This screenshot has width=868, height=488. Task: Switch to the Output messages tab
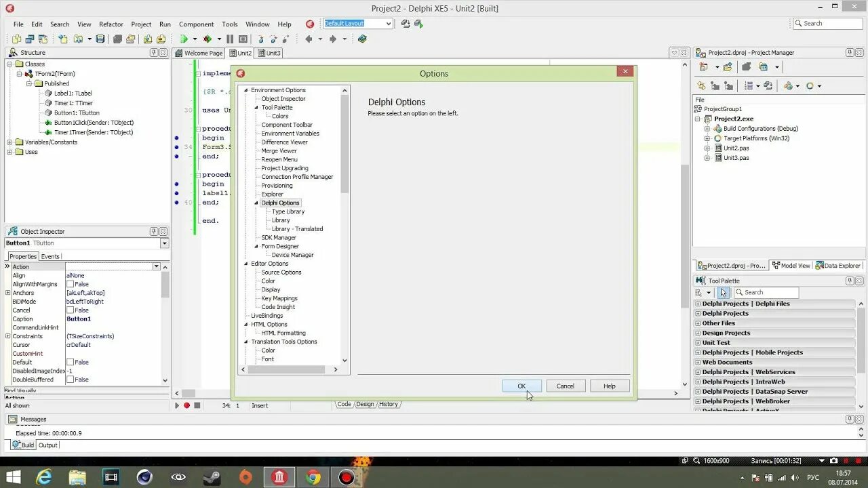coord(47,445)
